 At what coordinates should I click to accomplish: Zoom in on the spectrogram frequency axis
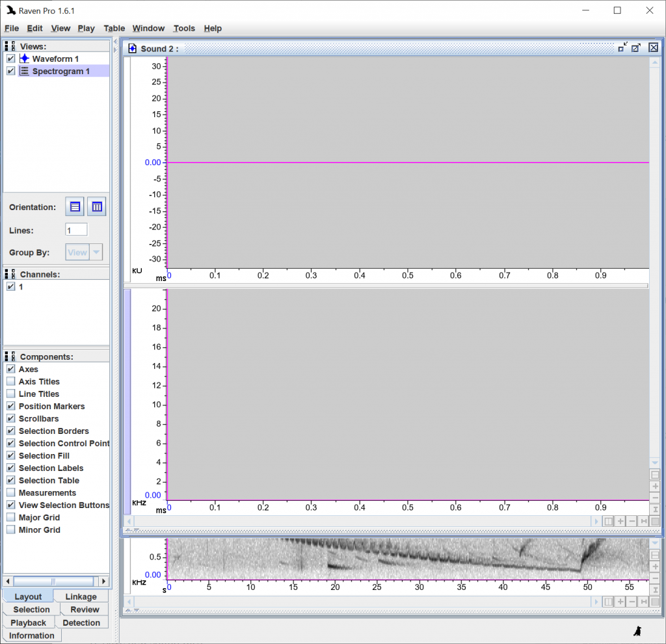tap(655, 485)
